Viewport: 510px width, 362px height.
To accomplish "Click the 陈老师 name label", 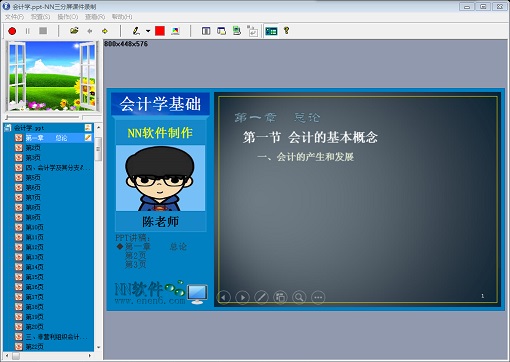I will (160, 222).
